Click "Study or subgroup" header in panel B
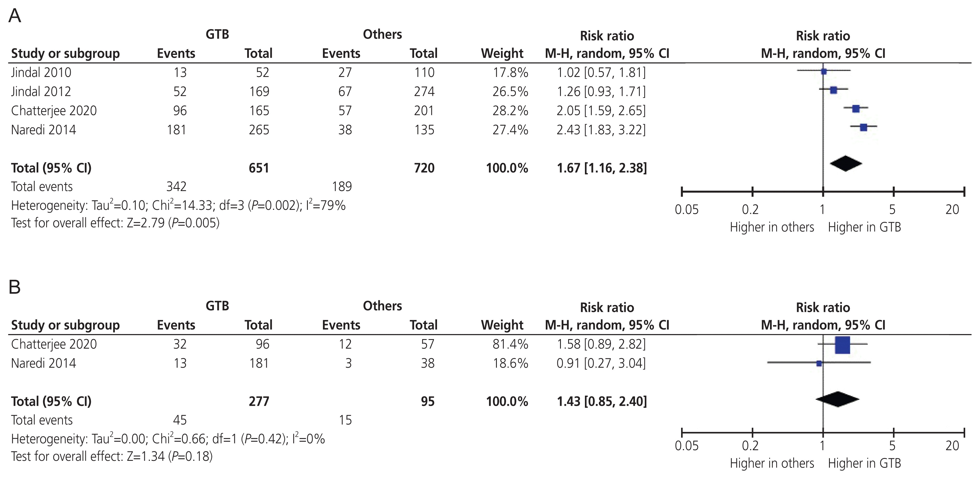This screenshot has height=479, width=980. pyautogui.click(x=65, y=325)
